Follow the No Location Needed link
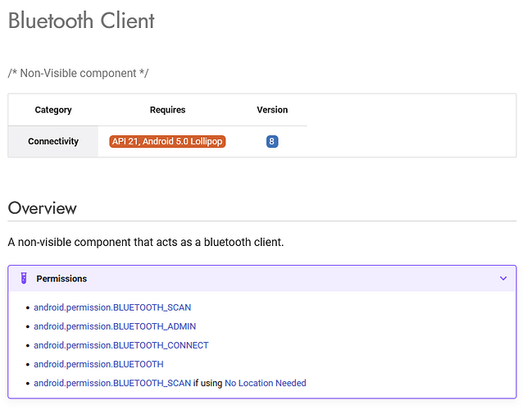This screenshot has height=410, width=532. [x=266, y=383]
